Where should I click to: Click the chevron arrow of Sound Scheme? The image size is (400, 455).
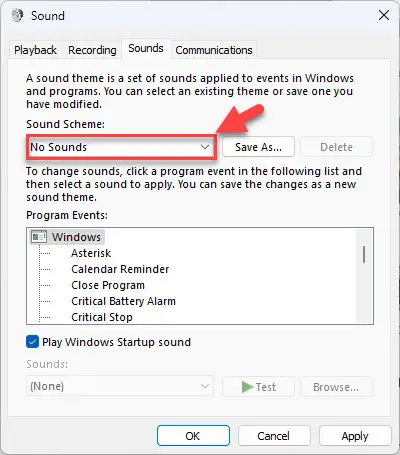tap(205, 147)
